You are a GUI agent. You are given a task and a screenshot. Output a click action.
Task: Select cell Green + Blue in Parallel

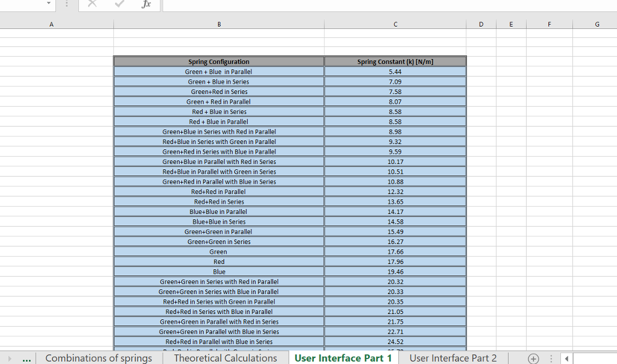[x=219, y=72]
